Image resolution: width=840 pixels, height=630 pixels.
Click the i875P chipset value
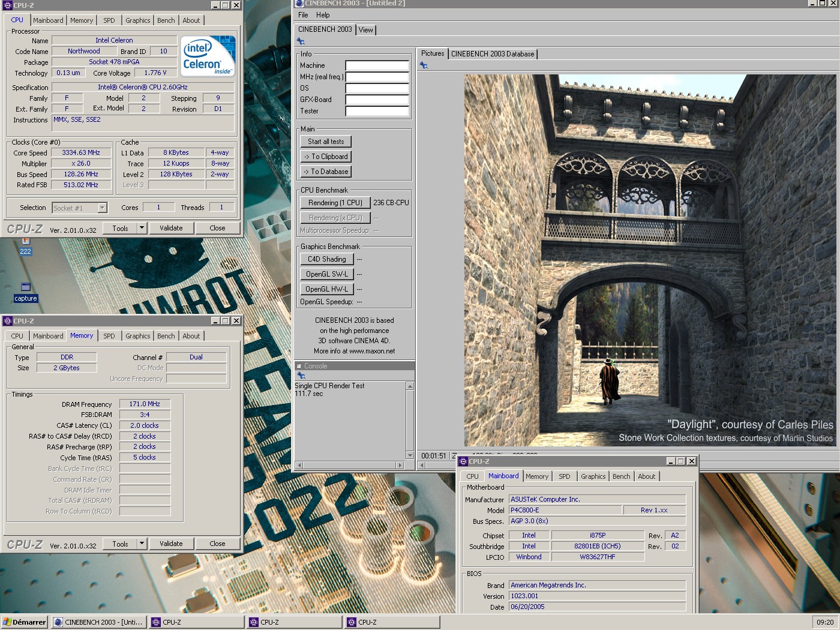point(598,535)
